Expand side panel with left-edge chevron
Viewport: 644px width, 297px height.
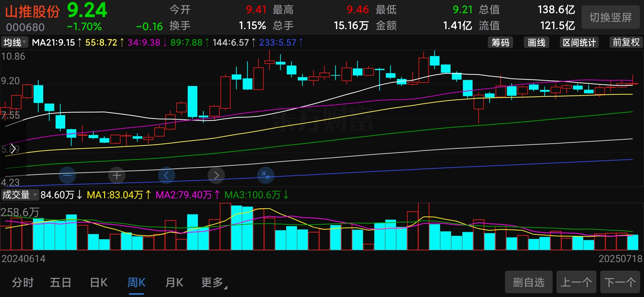pos(13,149)
